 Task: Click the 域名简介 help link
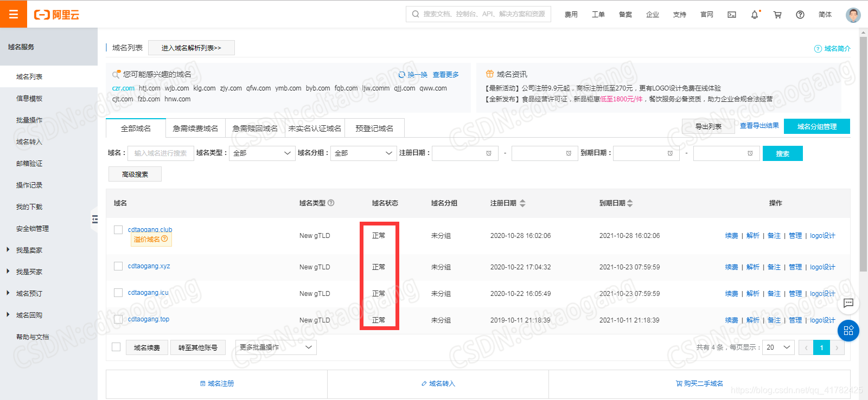[832, 49]
